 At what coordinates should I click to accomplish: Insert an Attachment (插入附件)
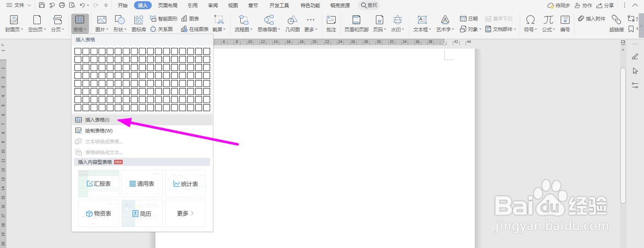pos(592,19)
